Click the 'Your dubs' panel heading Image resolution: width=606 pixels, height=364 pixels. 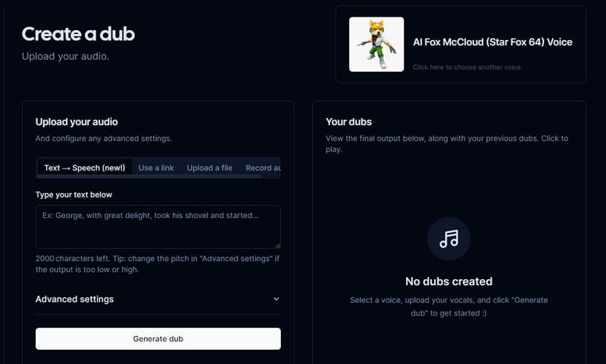coord(348,122)
